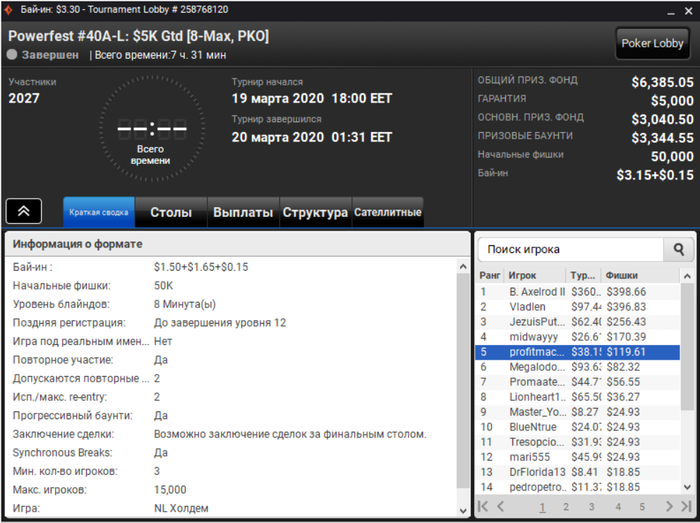Click the partypoker logo icon in title bar
The height and width of the screenshot is (523, 700).
[8, 10]
